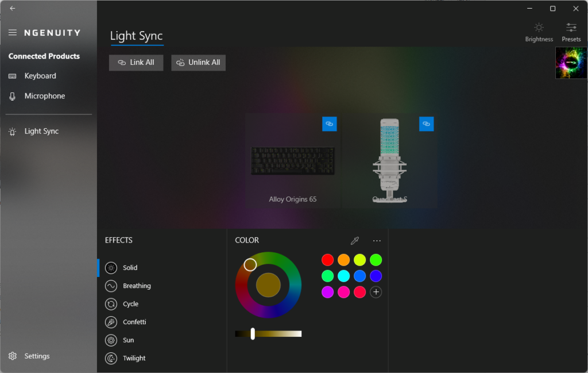Choose the Solid effect icon
Image resolution: width=588 pixels, height=373 pixels.
click(x=111, y=268)
